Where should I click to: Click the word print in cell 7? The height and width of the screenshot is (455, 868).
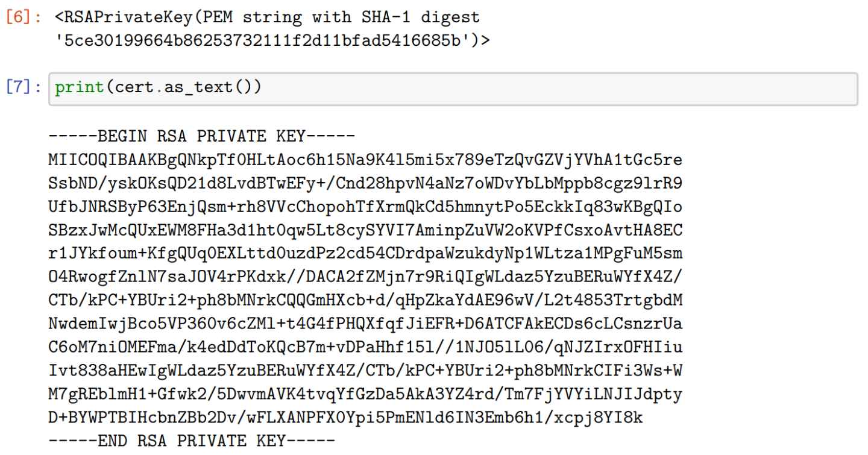point(79,88)
